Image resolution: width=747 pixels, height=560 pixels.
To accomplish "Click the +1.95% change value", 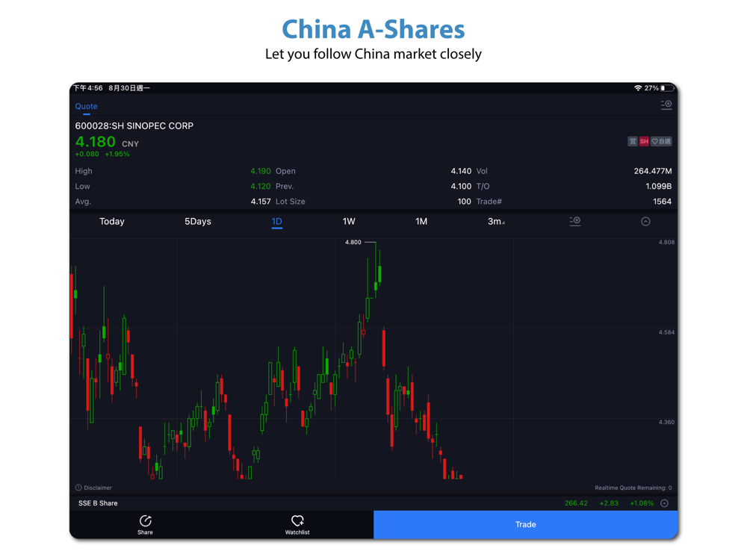I will (117, 154).
